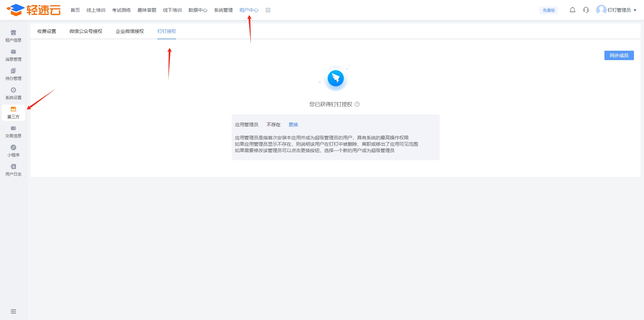
Task: Click the 更换 link
Action: [x=293, y=125]
